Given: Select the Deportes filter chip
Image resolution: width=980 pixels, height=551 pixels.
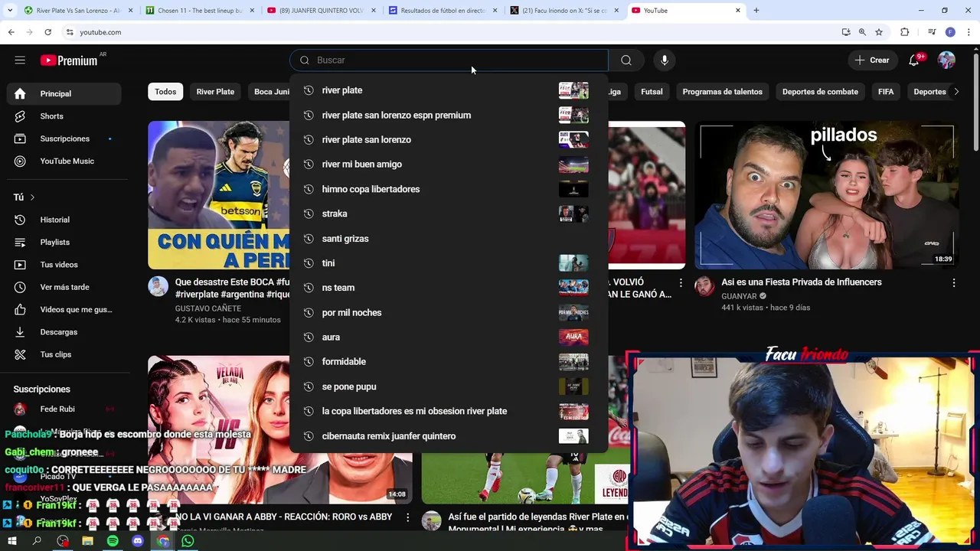Looking at the screenshot, I should click(929, 92).
